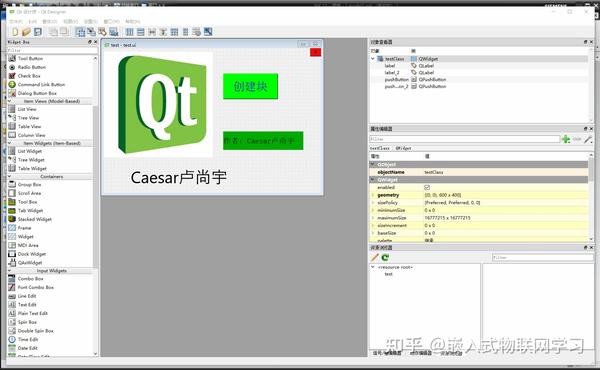Viewport: 600px width, 370px height.
Task: Focus the Widget Box filter field
Action: 52,50
